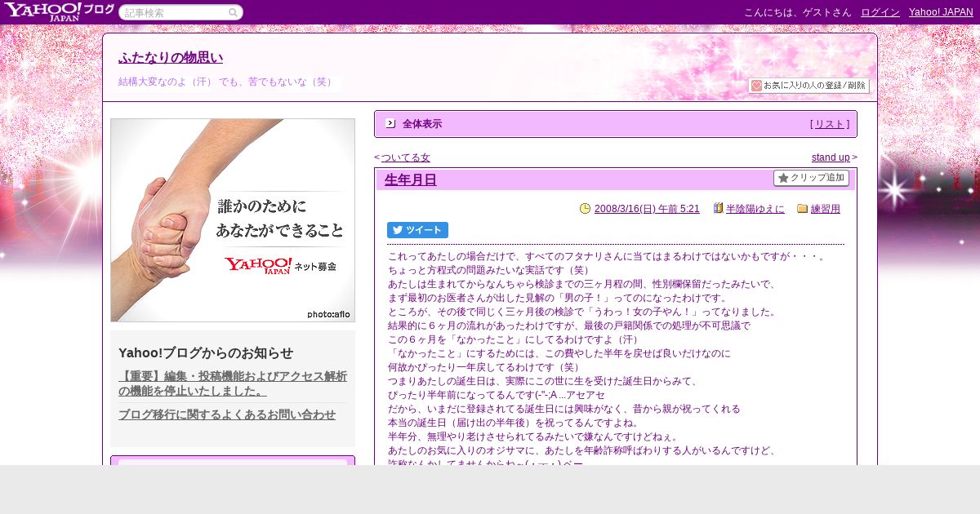Open ブログ移行に関するよくあるお問い合わせ link

point(227,414)
